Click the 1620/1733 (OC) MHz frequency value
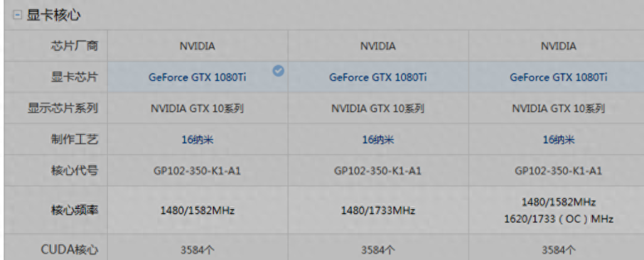This screenshot has height=260, width=644. pos(558,219)
